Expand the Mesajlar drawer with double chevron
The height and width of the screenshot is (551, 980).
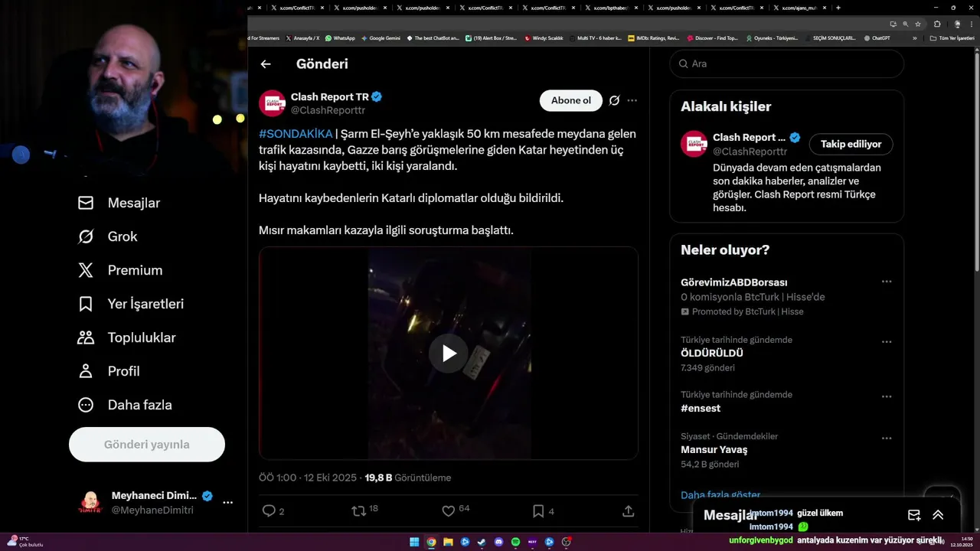(938, 515)
